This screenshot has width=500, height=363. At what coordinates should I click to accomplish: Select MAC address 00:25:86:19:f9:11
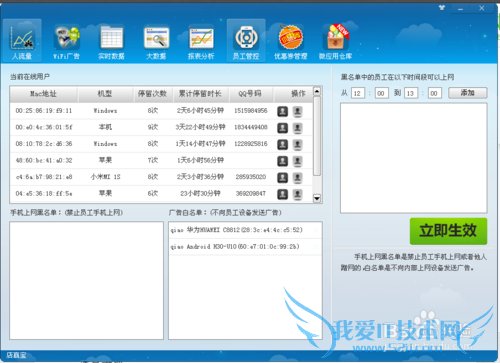44,111
